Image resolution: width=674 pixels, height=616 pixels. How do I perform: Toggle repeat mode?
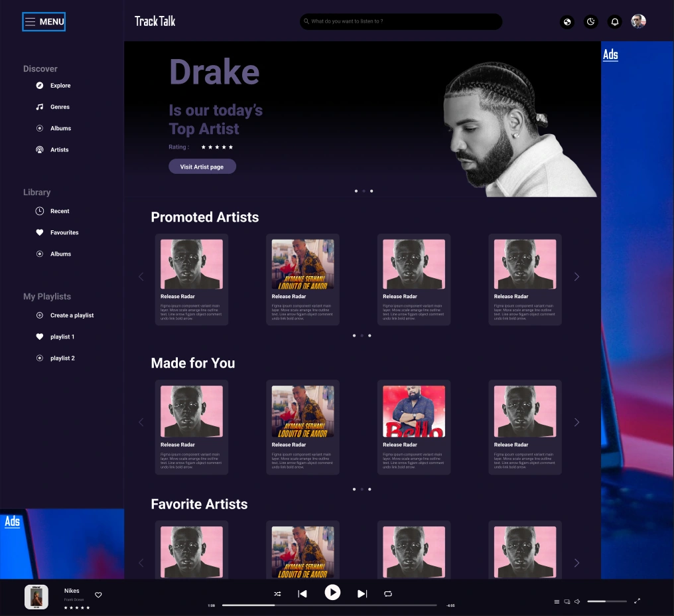point(387,593)
